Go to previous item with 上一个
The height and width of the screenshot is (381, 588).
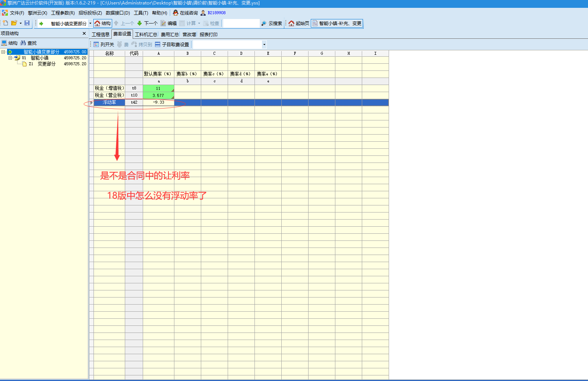(124, 23)
